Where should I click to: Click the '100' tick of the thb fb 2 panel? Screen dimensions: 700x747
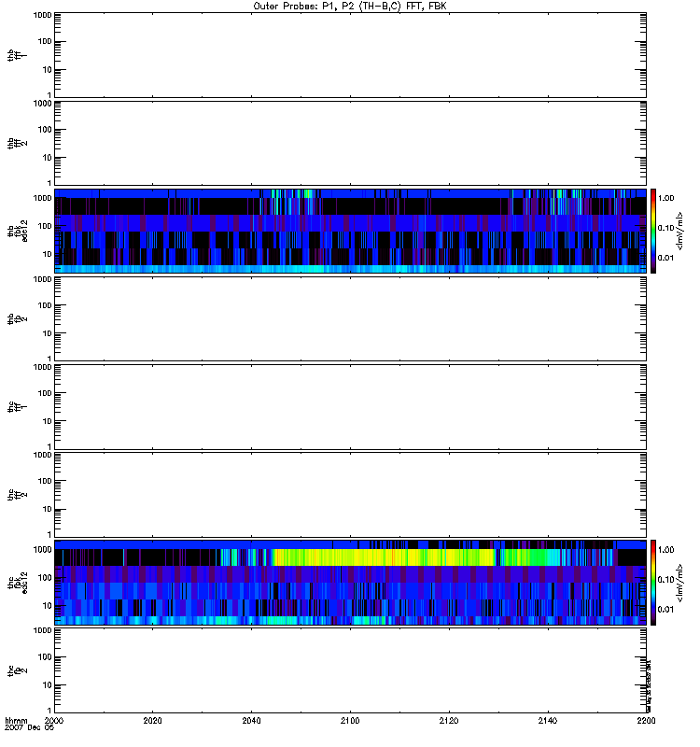pyautogui.click(x=45, y=305)
